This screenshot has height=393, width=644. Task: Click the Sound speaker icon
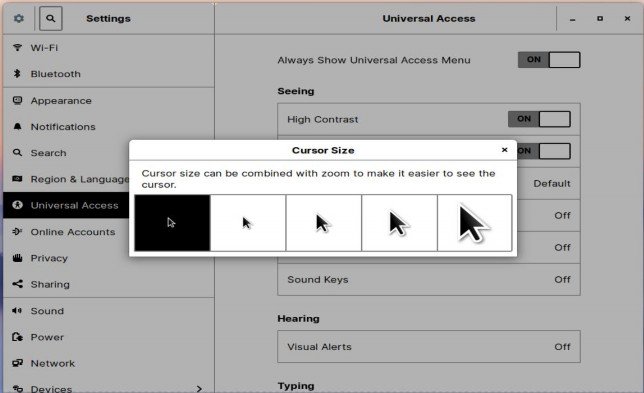pos(17,310)
